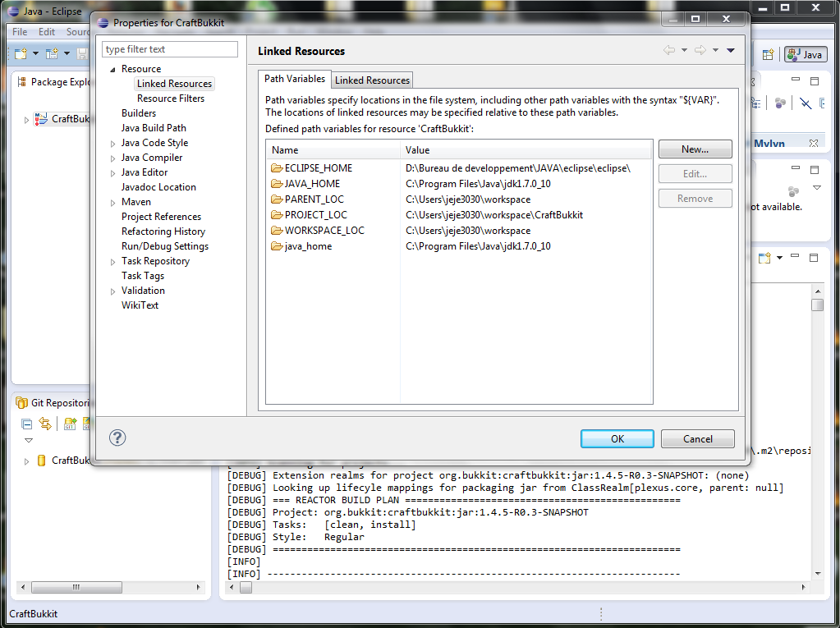Screen dimensions: 840x628
Task: Click the Open Perspective icon
Action: pos(768,54)
